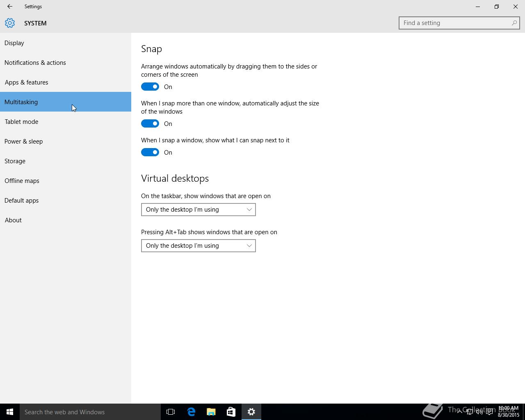
Task: Restore down the Settings window
Action: click(497, 7)
